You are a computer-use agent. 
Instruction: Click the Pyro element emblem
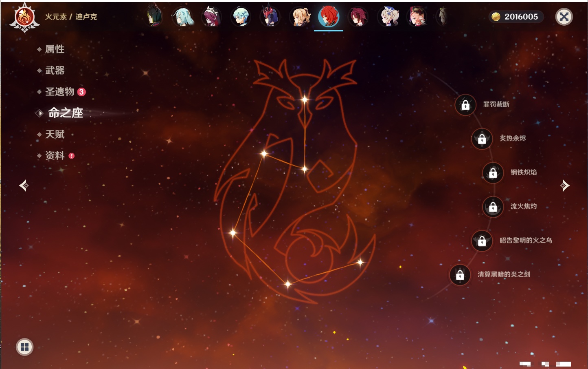[x=24, y=18]
